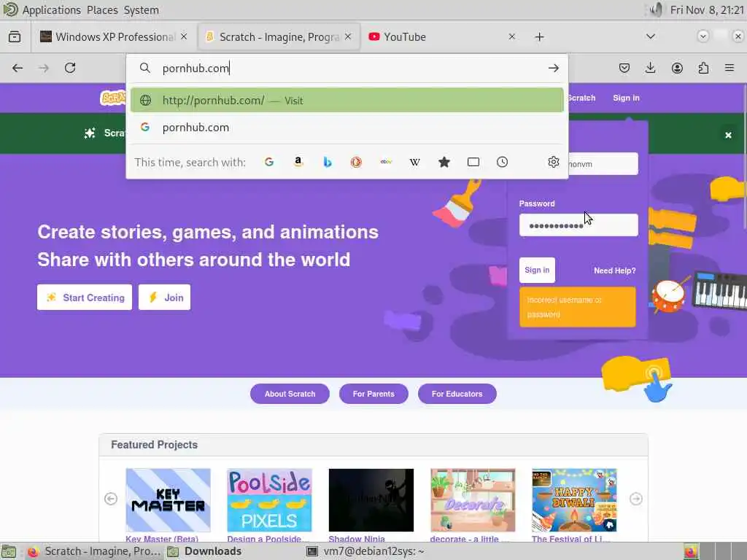Select the Google search suggestion row
Viewport: 747px width, 560px height.
point(347,127)
